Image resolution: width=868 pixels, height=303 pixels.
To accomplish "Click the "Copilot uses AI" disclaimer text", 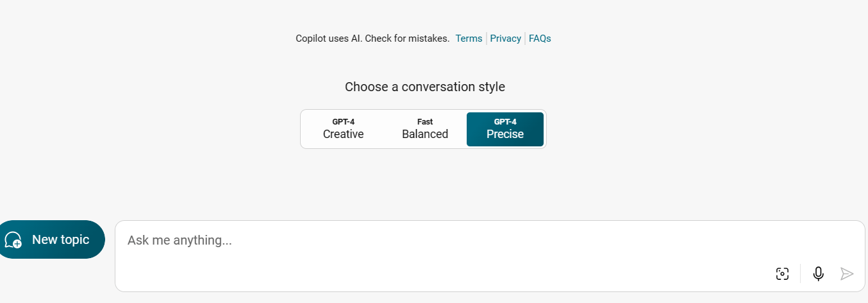I will [x=328, y=39].
